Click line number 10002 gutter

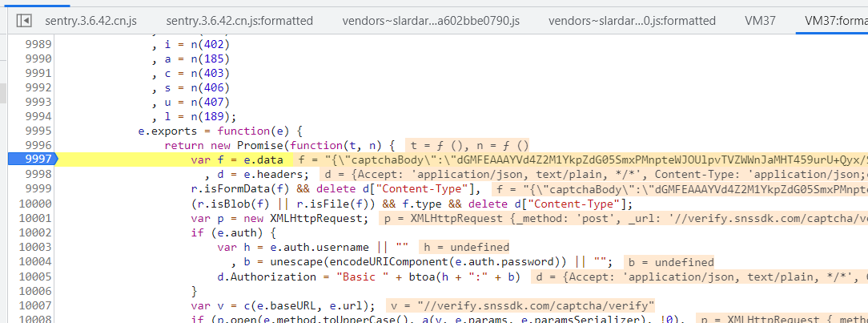click(x=36, y=232)
